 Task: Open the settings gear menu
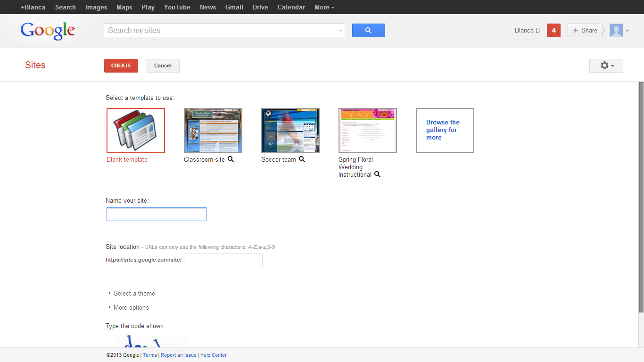point(606,66)
